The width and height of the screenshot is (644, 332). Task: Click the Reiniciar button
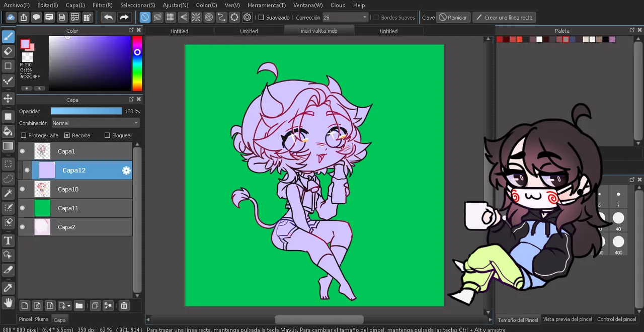click(x=453, y=18)
